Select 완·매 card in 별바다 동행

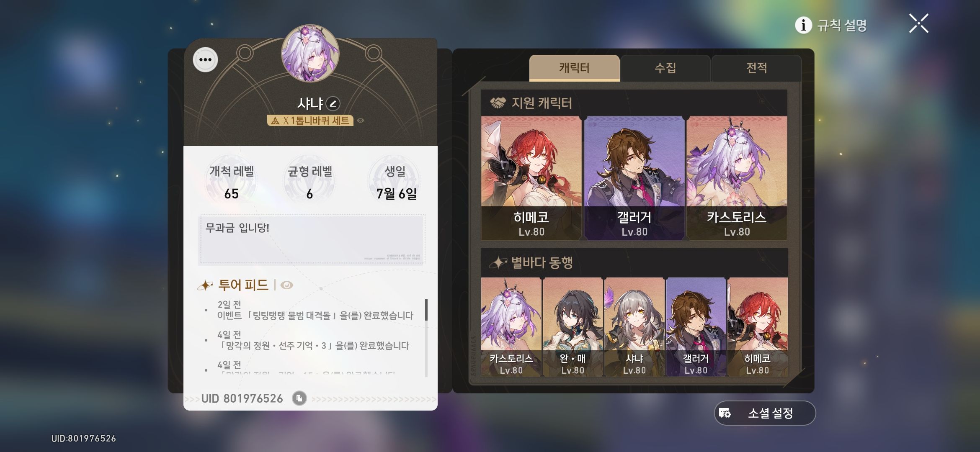573,327
